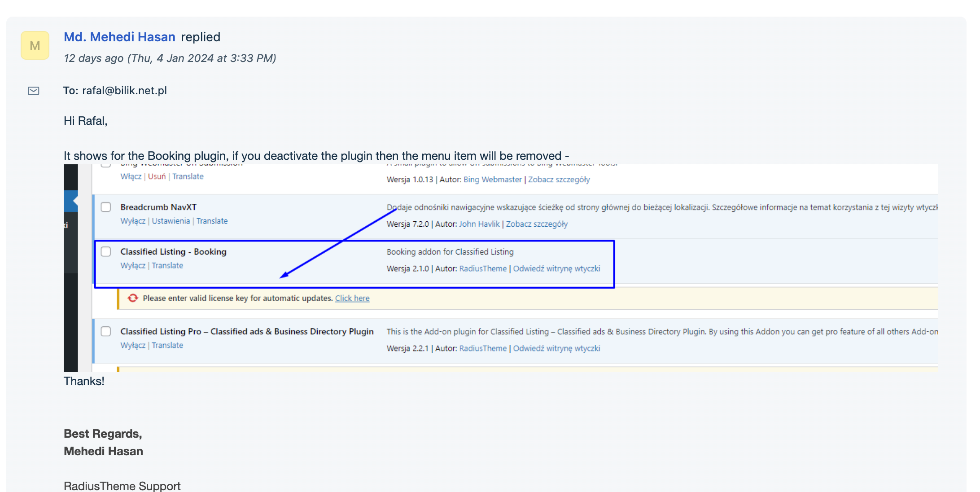This screenshot has height=492, width=980.
Task: Click Usuń to delete the Bing plugin
Action: pos(157,176)
